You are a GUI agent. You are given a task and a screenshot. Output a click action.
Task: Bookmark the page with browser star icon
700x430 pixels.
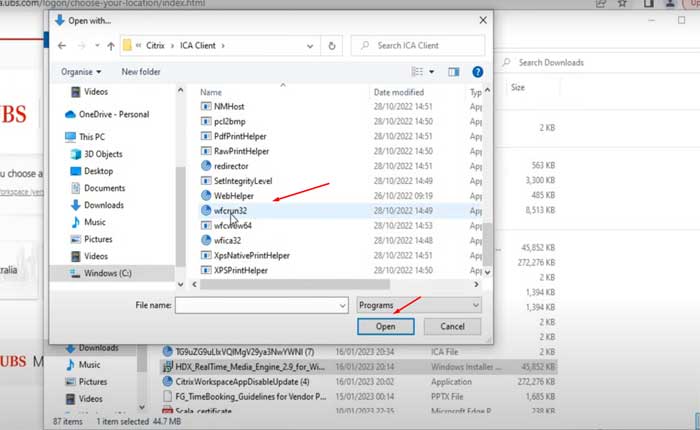pyautogui.click(x=622, y=4)
